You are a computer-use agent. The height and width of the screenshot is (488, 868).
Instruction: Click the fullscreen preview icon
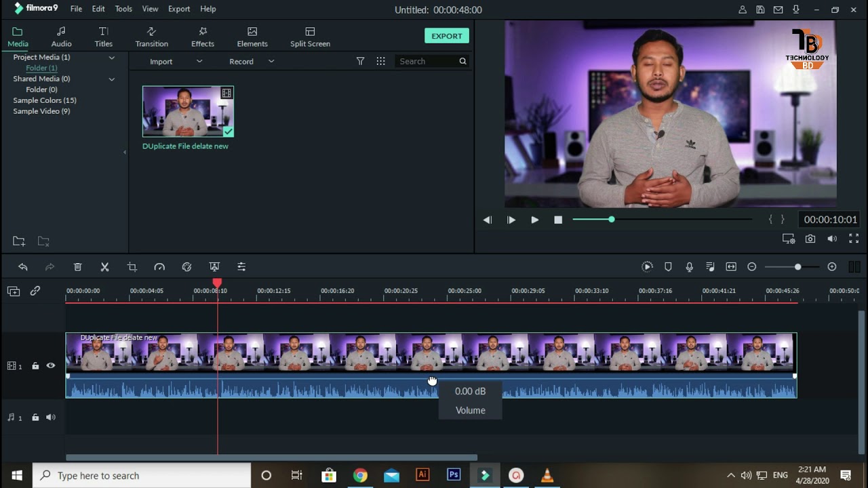point(854,239)
